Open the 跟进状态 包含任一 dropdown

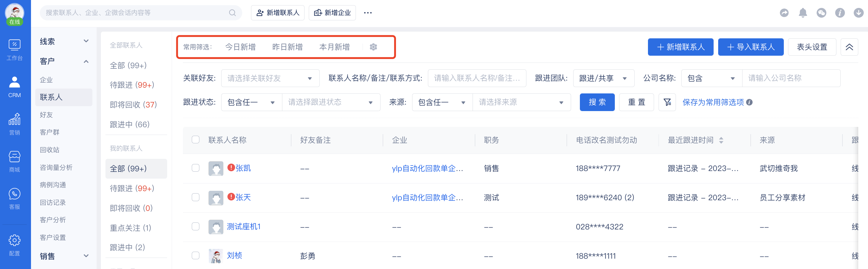[x=251, y=102]
